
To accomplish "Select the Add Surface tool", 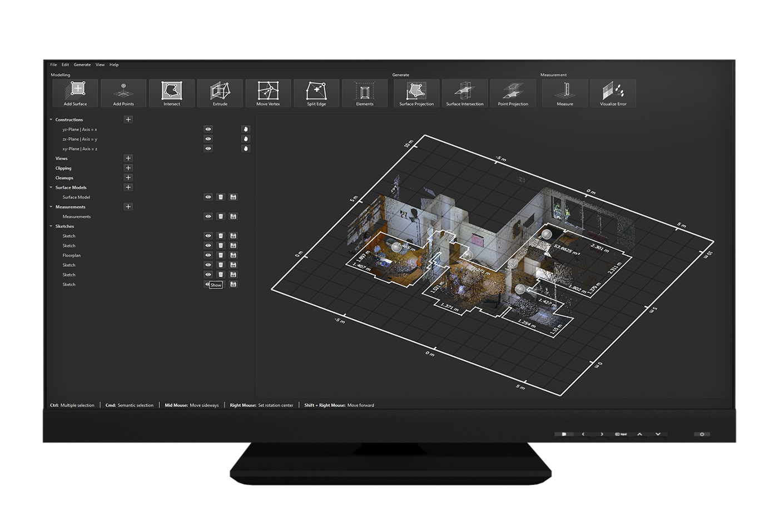I will tap(75, 93).
